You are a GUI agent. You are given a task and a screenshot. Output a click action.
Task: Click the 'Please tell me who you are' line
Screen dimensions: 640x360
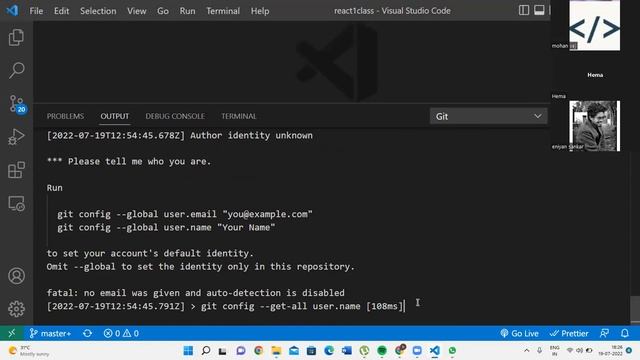point(129,162)
